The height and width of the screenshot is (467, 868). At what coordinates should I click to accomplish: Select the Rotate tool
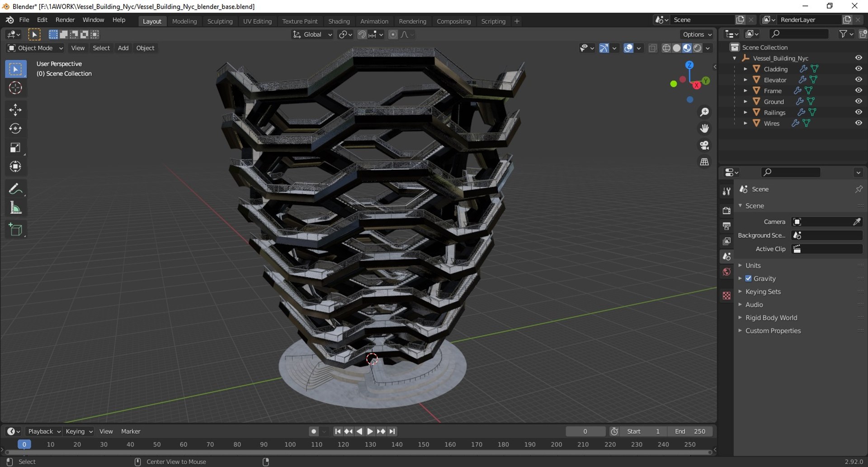(15, 129)
